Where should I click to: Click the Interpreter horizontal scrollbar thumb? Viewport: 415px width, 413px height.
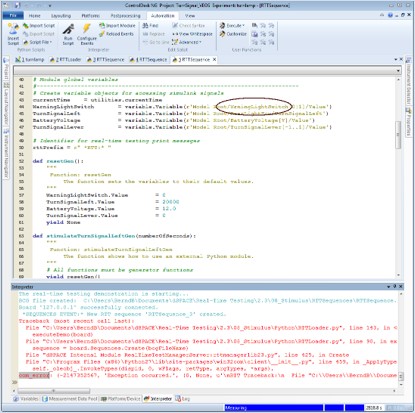click(x=54, y=391)
